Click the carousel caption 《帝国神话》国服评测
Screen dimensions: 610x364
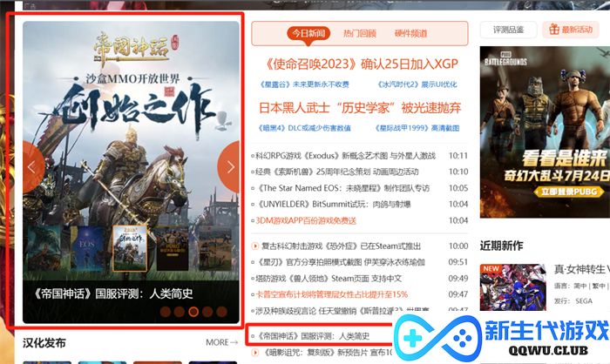click(112, 293)
